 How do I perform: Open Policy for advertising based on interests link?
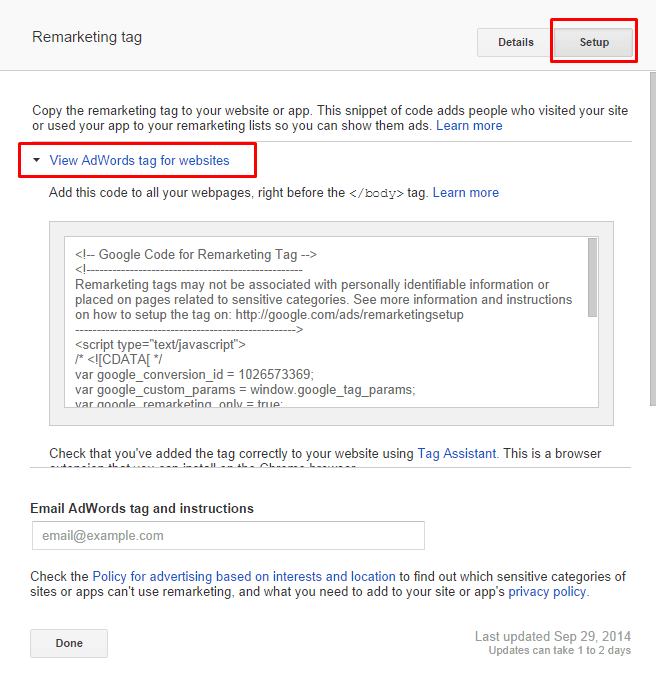click(244, 577)
